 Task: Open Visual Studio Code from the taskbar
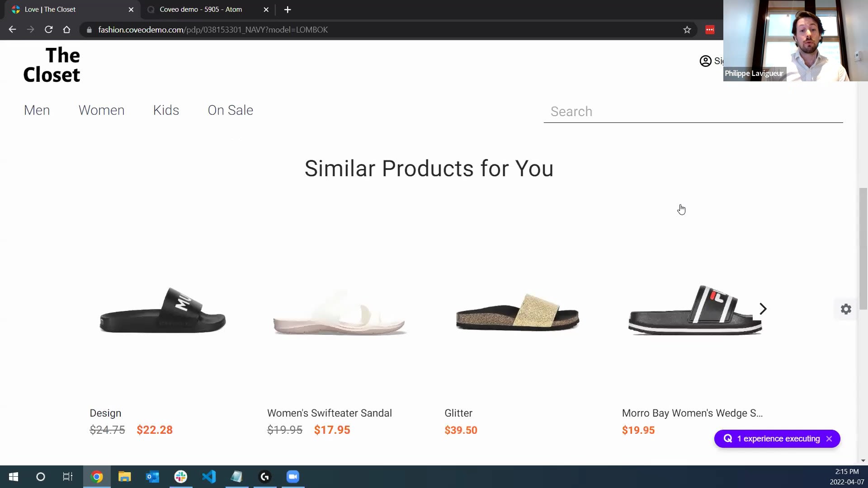(x=209, y=477)
